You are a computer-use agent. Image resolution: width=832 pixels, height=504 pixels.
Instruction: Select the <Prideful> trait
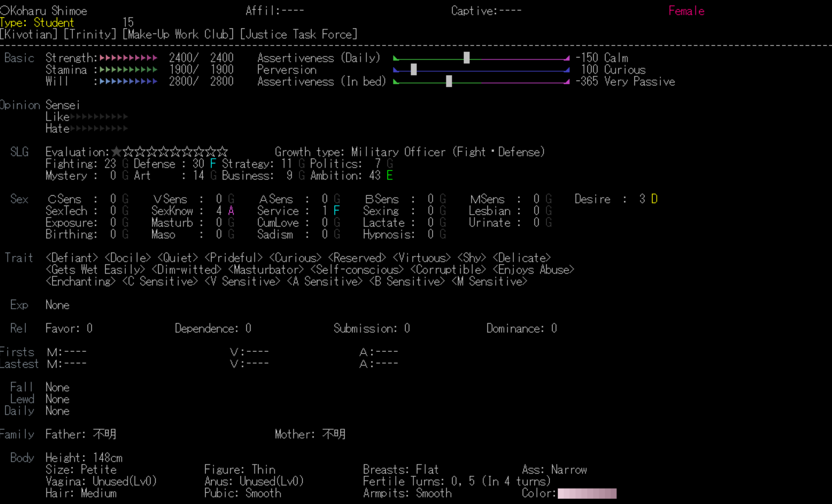(233, 258)
